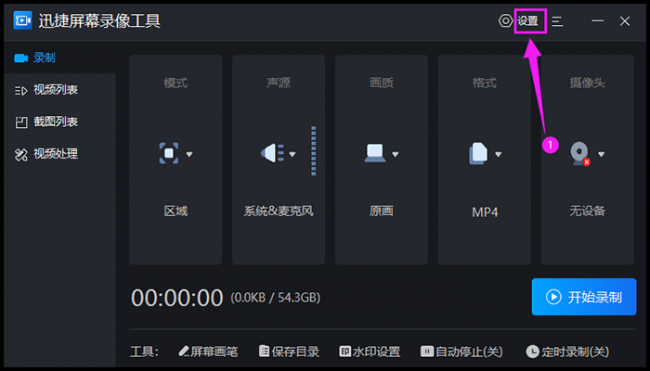Click the 区域 mode label

(176, 211)
